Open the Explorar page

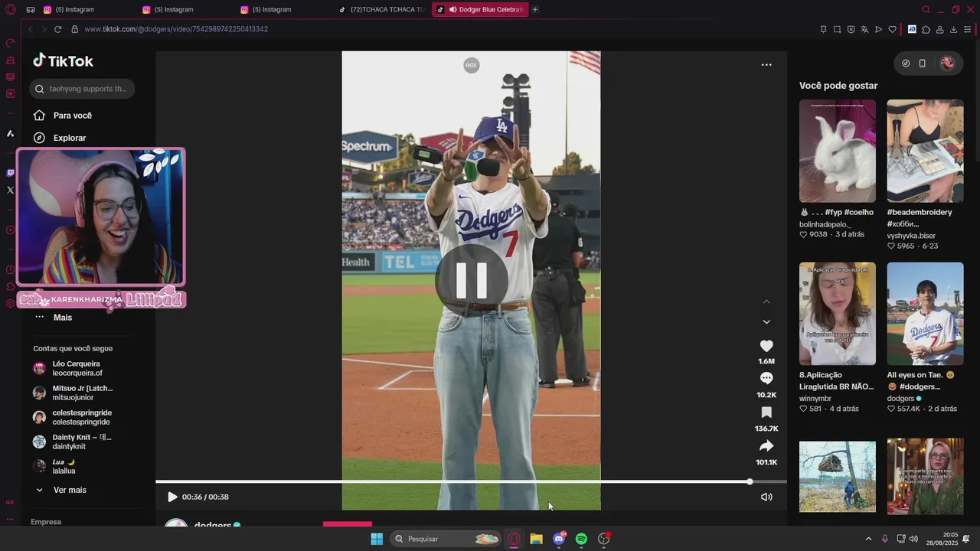60,138
